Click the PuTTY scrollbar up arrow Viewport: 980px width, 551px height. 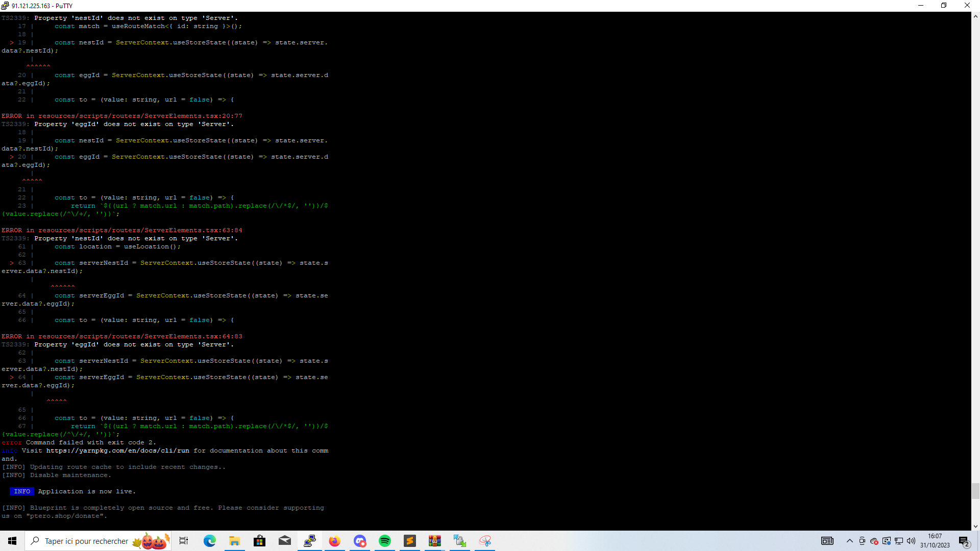pyautogui.click(x=975, y=16)
